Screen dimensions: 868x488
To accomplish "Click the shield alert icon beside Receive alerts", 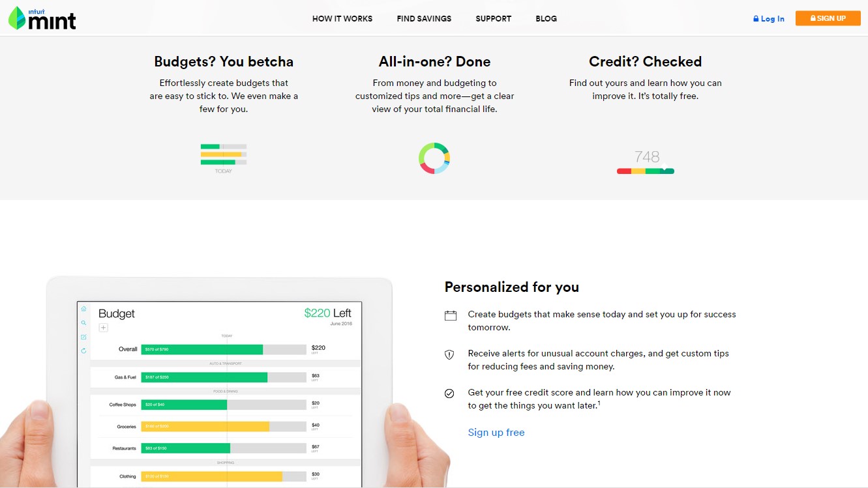I will coord(449,354).
